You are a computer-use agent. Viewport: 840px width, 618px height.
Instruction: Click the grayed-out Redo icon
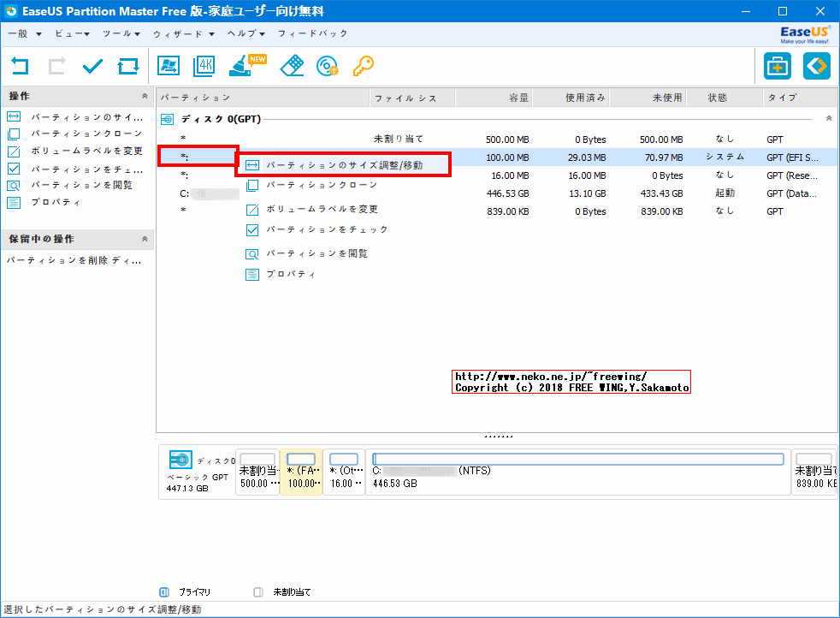(x=55, y=66)
